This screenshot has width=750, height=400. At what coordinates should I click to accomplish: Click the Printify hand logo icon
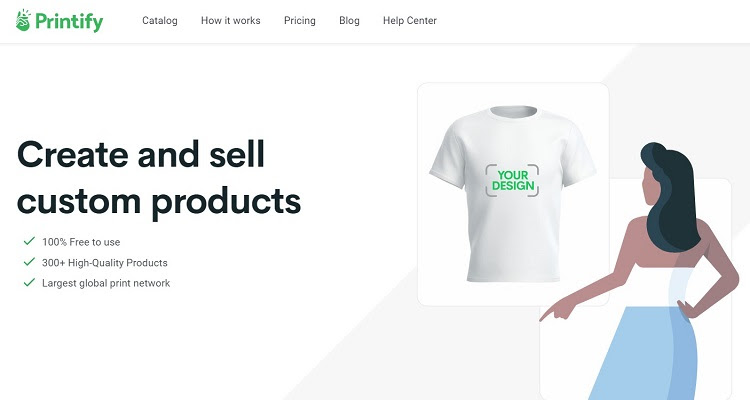[22, 20]
